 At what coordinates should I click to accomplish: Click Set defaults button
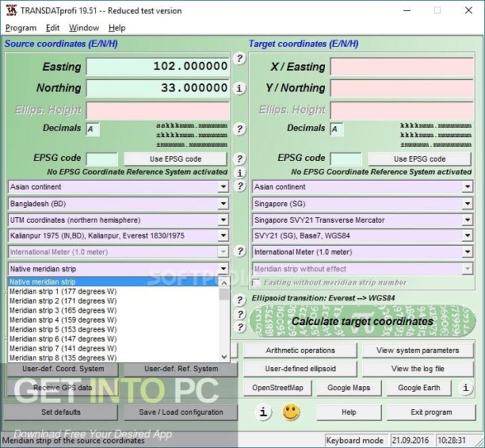coord(61,413)
